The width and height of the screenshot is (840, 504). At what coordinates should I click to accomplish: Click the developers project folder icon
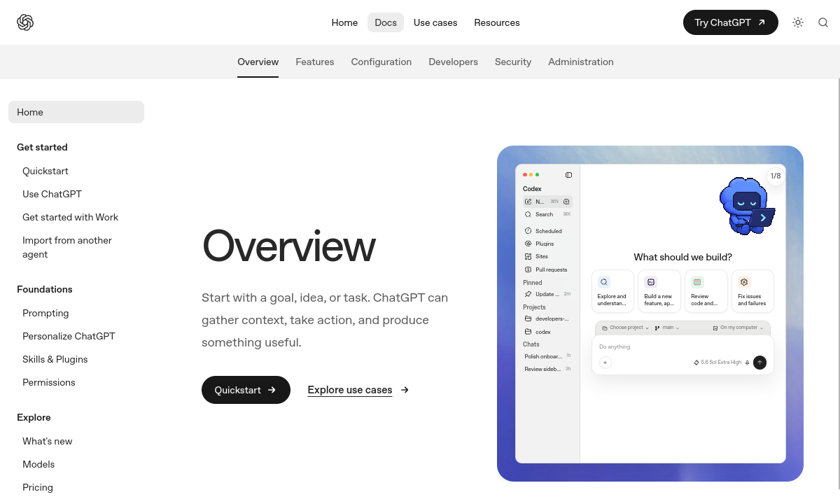point(528,318)
